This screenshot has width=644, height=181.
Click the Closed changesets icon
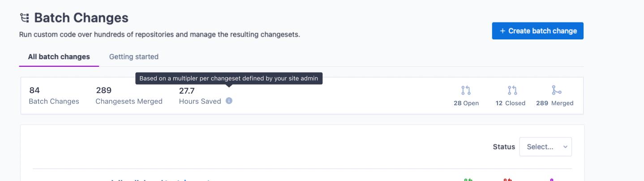pos(512,90)
